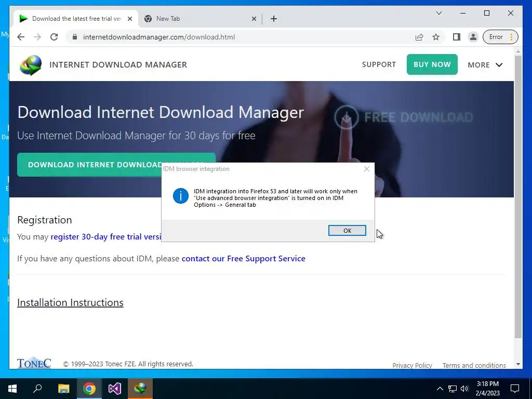The width and height of the screenshot is (532, 399).
Task: Open Terms and conditions footer link
Action: pyautogui.click(x=474, y=365)
